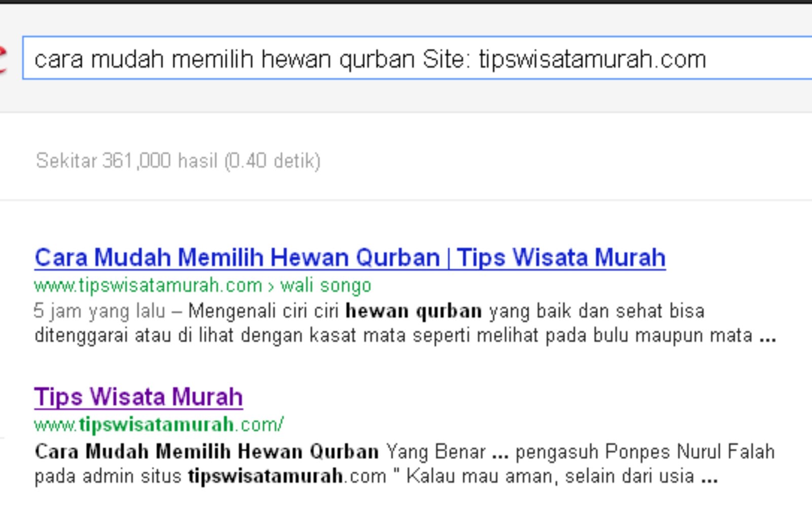Click the snippet starting 5 jam yang lalu
Screen dimensions: 812x516
pos(405,323)
